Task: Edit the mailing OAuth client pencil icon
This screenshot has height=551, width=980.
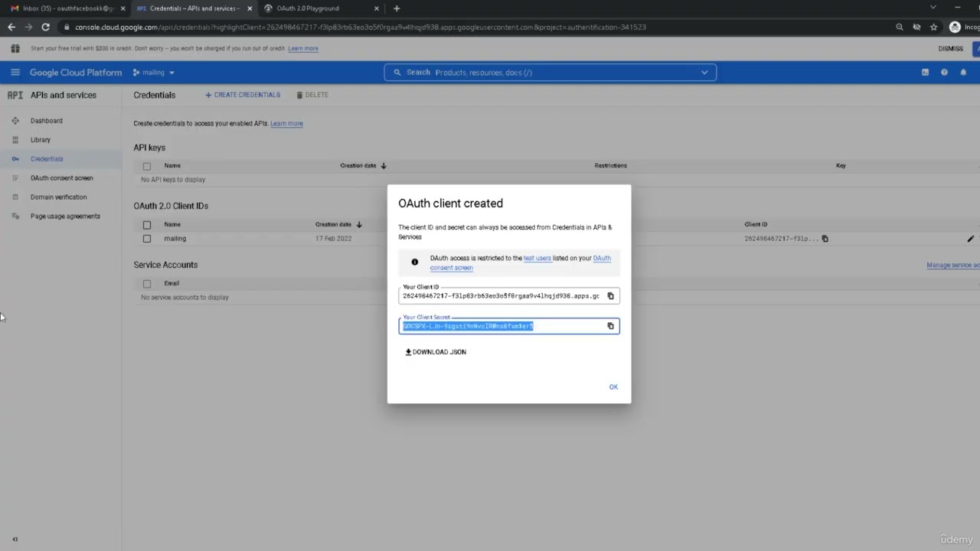Action: (970, 239)
